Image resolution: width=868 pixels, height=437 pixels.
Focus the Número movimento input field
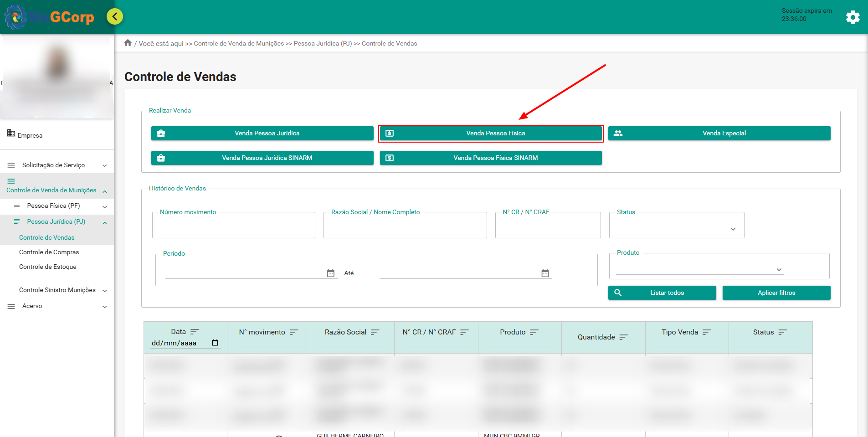pyautogui.click(x=233, y=227)
